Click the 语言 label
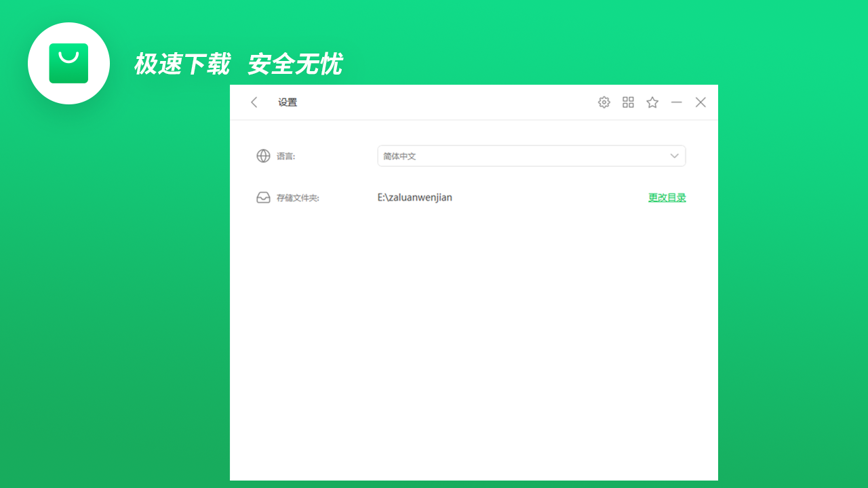Screen dimensions: 868x488 click(x=285, y=155)
